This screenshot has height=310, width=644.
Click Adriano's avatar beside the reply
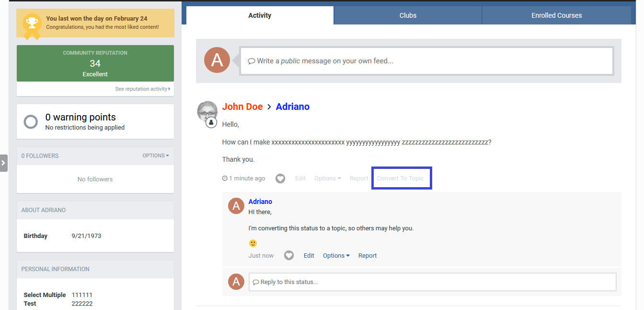(235, 206)
